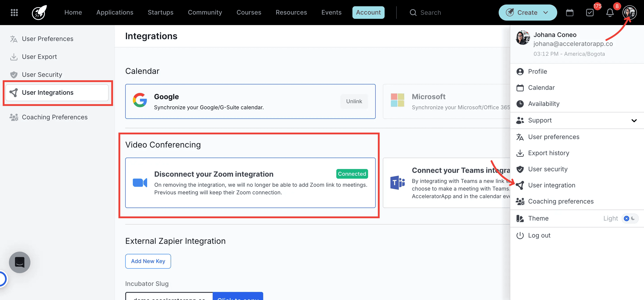Click the Microsoft Teams icon

click(x=397, y=183)
